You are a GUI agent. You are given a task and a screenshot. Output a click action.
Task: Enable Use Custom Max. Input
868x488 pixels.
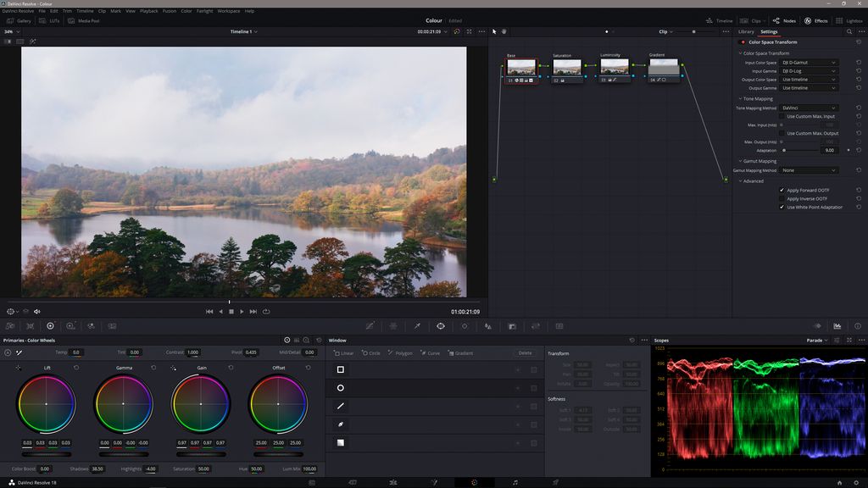coord(782,116)
